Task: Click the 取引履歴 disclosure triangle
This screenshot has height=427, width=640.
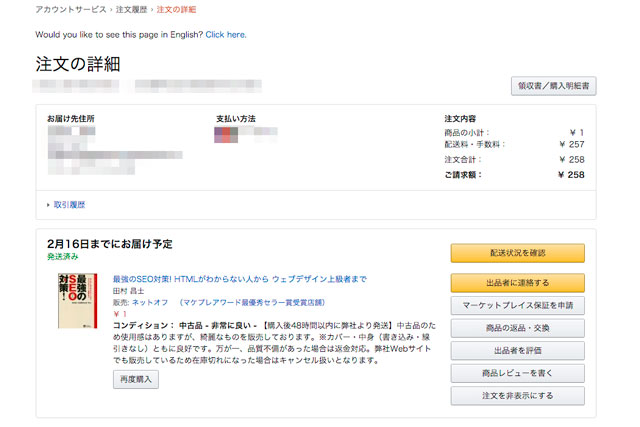Action: coord(48,205)
